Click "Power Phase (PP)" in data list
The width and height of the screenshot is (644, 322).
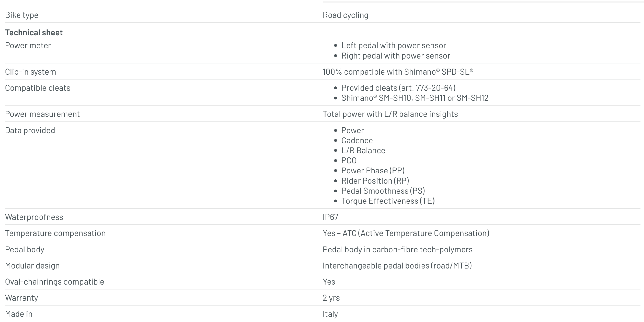pyautogui.click(x=373, y=171)
